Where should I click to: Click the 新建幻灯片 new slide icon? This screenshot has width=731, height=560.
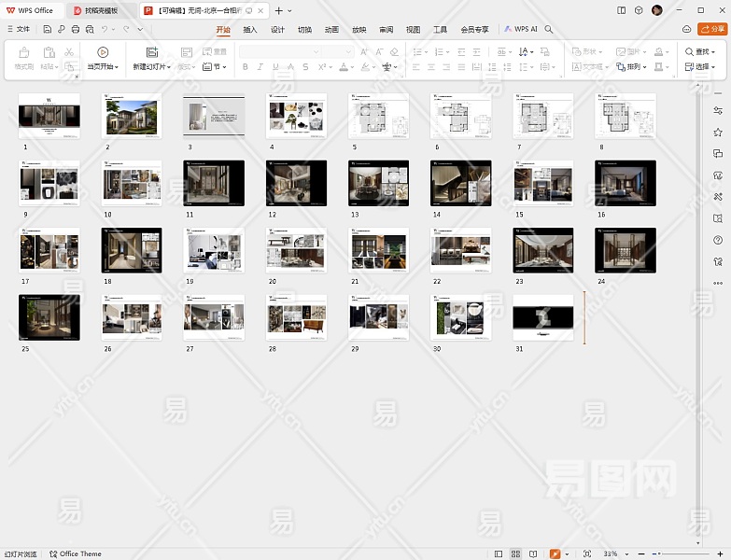tap(152, 52)
